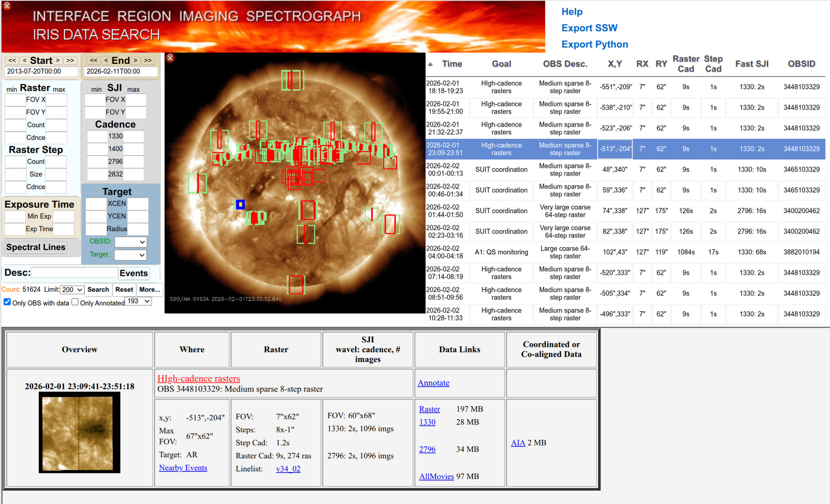Open 1330 SJI data link
This screenshot has width=830, height=504.
(427, 422)
